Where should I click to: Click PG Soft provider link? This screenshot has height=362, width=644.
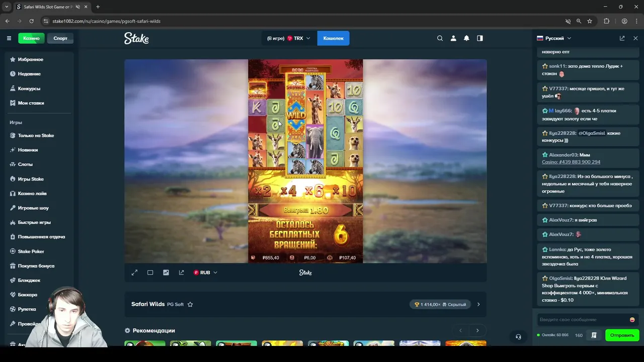coord(175,305)
